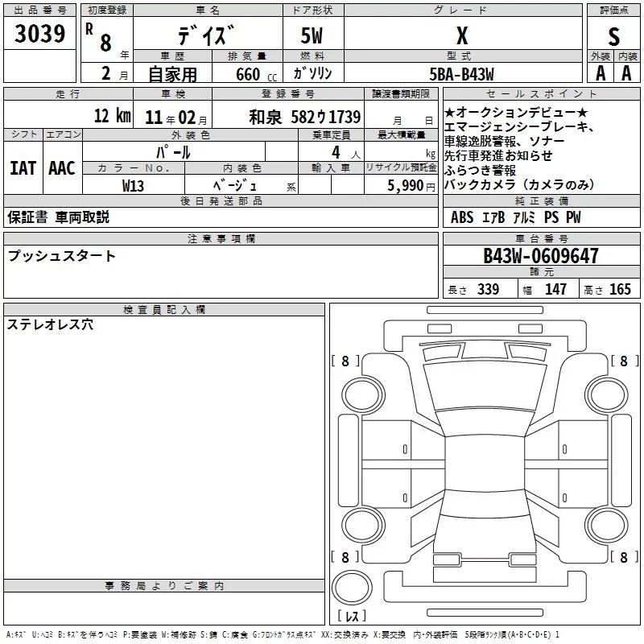Click the interior rating A under 内装
This screenshot has height=644, width=644.
(x=626, y=73)
